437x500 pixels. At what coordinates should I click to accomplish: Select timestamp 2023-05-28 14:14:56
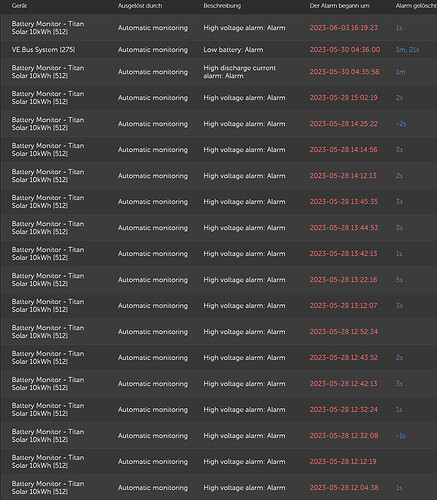tap(343, 150)
